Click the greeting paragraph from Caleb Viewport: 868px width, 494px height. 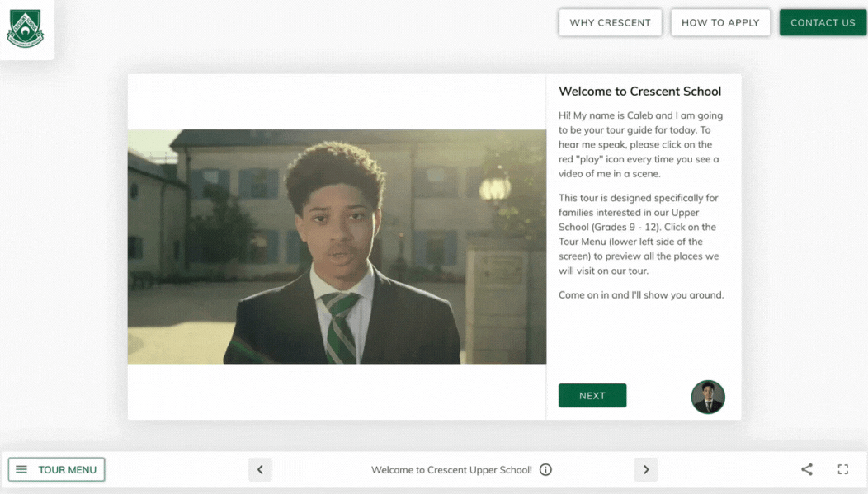click(x=640, y=144)
